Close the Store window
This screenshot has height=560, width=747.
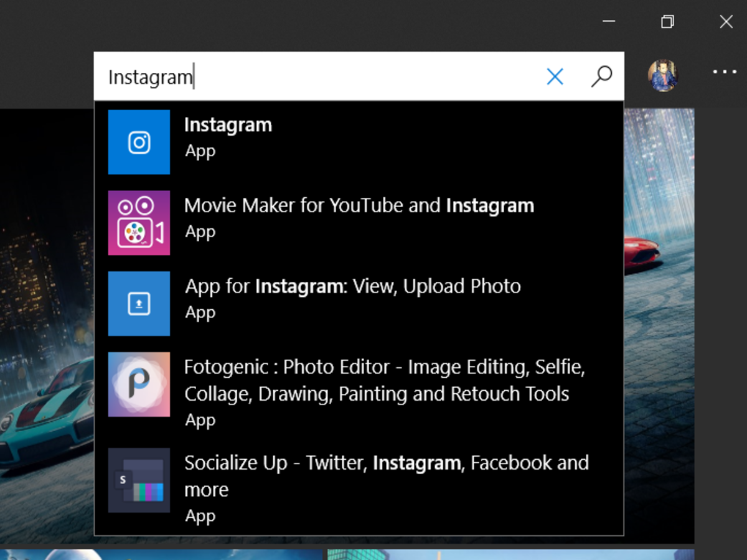(x=726, y=22)
